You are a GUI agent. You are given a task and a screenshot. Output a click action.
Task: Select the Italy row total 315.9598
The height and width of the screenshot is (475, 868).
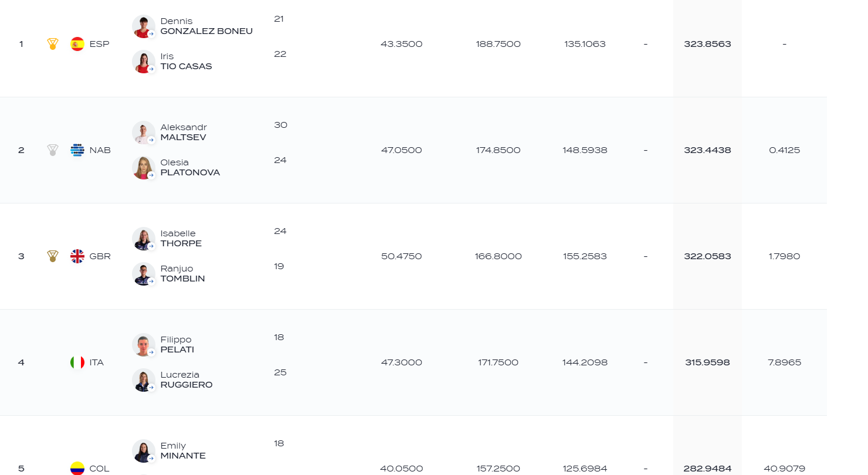(707, 362)
